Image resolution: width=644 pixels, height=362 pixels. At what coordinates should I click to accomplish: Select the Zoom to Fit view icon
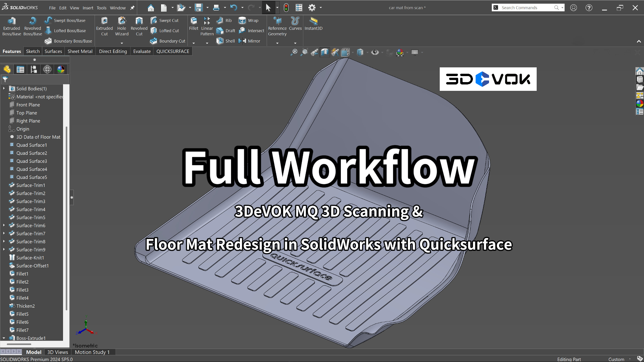coord(294,52)
